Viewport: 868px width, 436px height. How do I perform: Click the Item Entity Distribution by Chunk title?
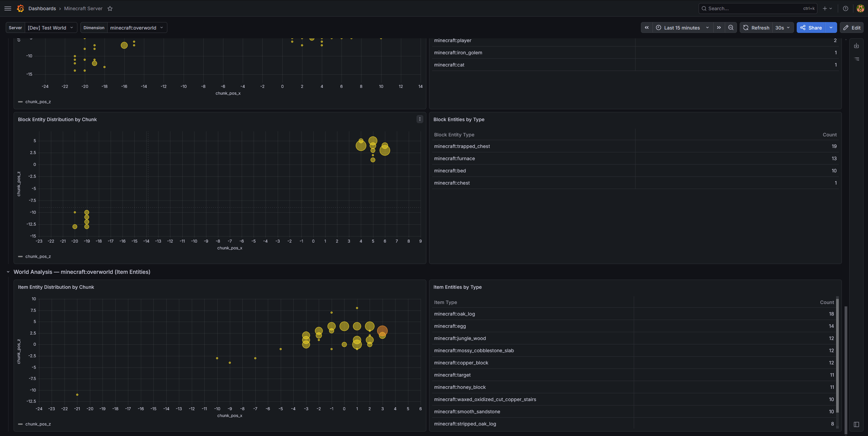[x=56, y=287]
